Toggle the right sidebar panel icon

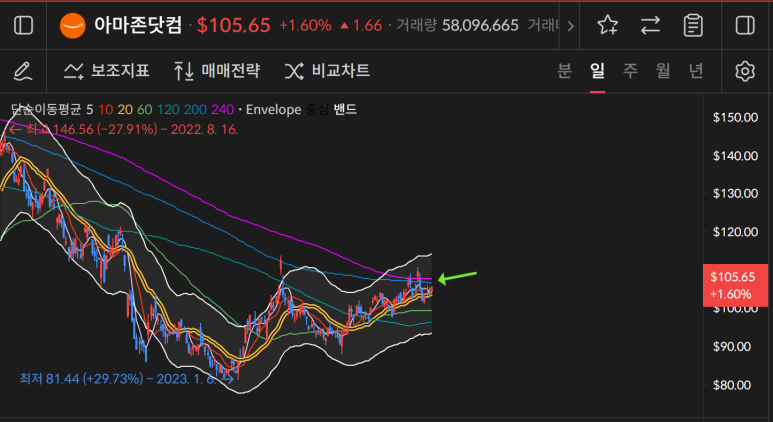745,26
